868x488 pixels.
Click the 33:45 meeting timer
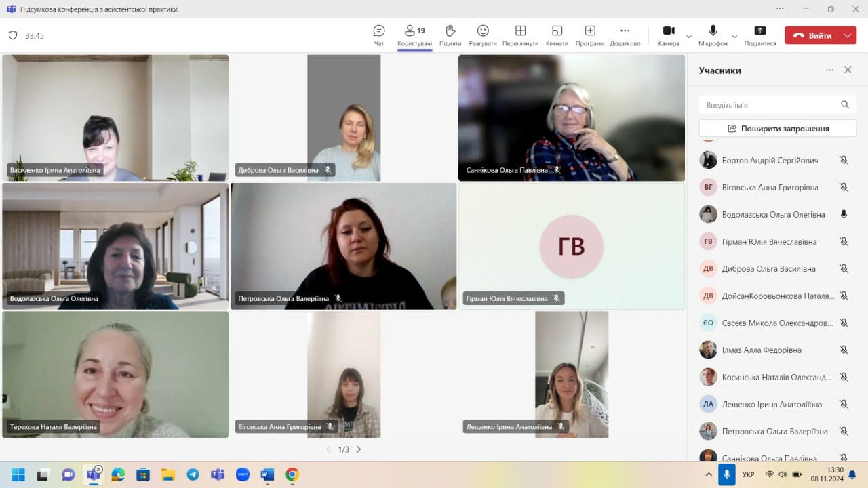35,35
